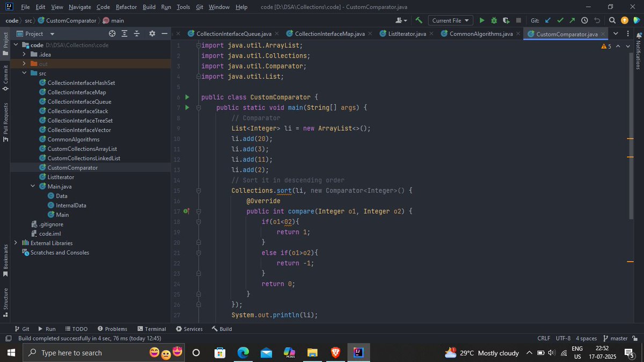Open the Navigate menu
Viewport: 644px width, 362px height.
click(79, 7)
